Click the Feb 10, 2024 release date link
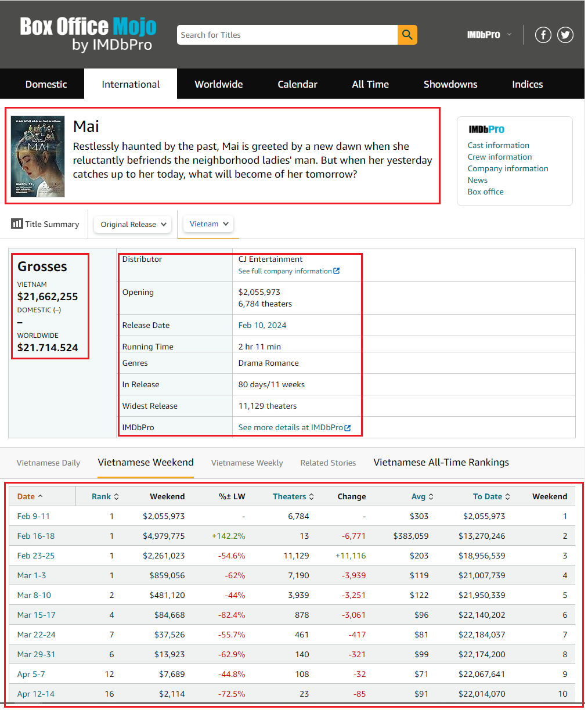 (262, 325)
